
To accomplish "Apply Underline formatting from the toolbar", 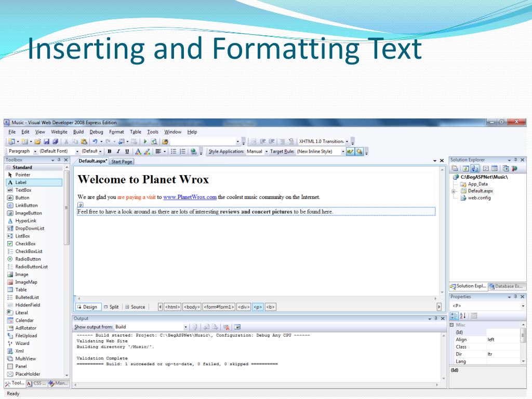I will (127, 151).
